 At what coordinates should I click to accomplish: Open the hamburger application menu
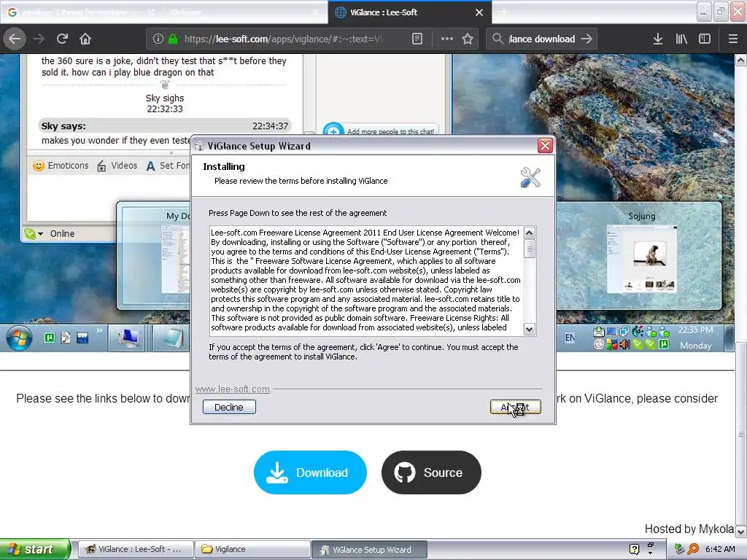click(x=733, y=39)
